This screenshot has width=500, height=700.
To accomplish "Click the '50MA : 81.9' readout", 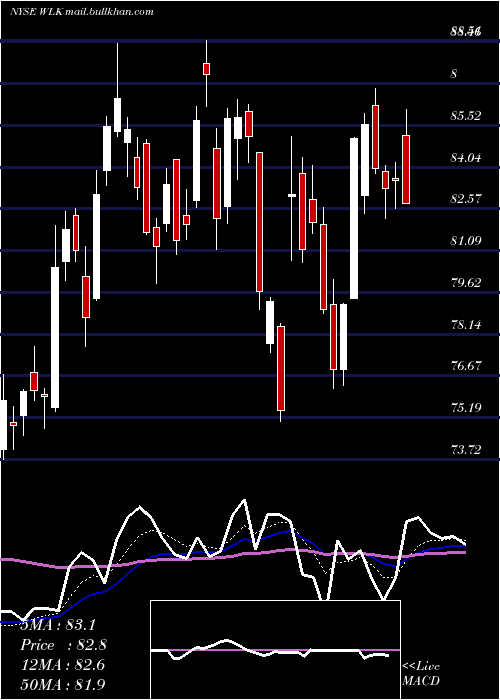I will (x=62, y=685).
